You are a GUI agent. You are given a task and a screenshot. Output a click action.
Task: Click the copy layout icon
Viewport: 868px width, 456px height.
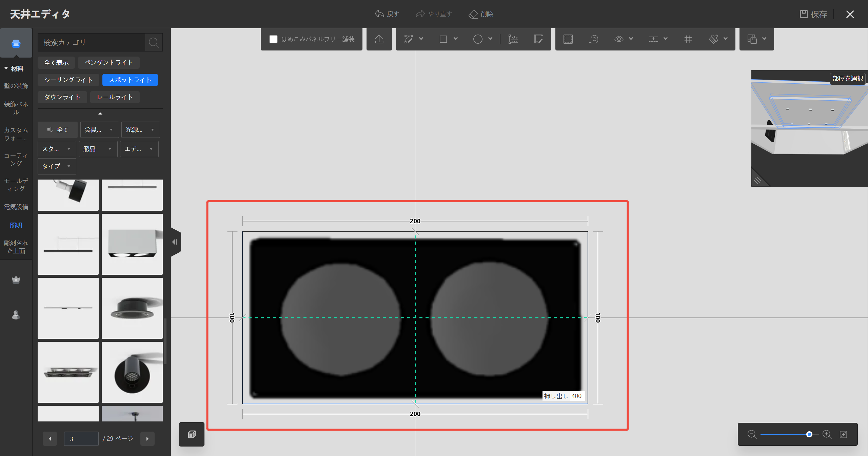coord(752,39)
